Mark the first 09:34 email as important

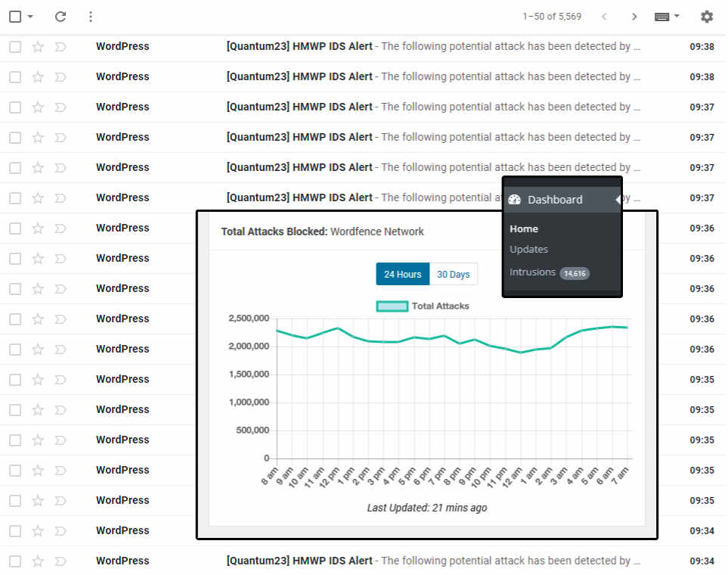(x=60, y=531)
